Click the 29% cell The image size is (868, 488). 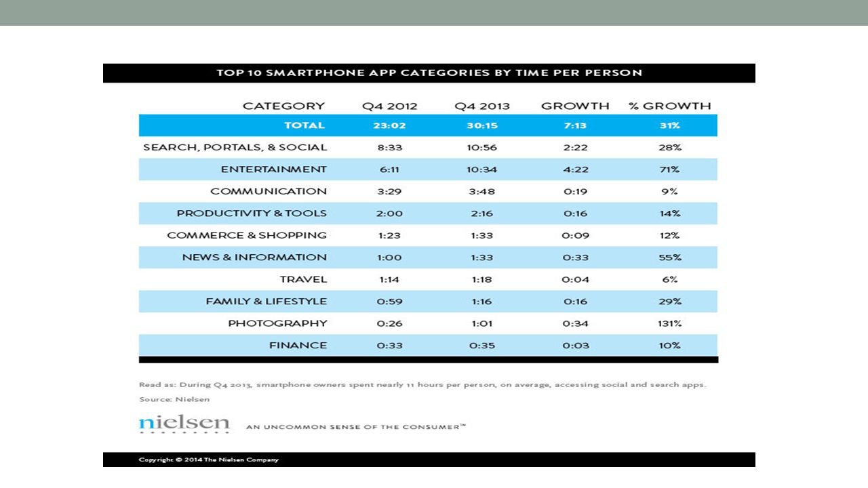pyautogui.click(x=669, y=302)
